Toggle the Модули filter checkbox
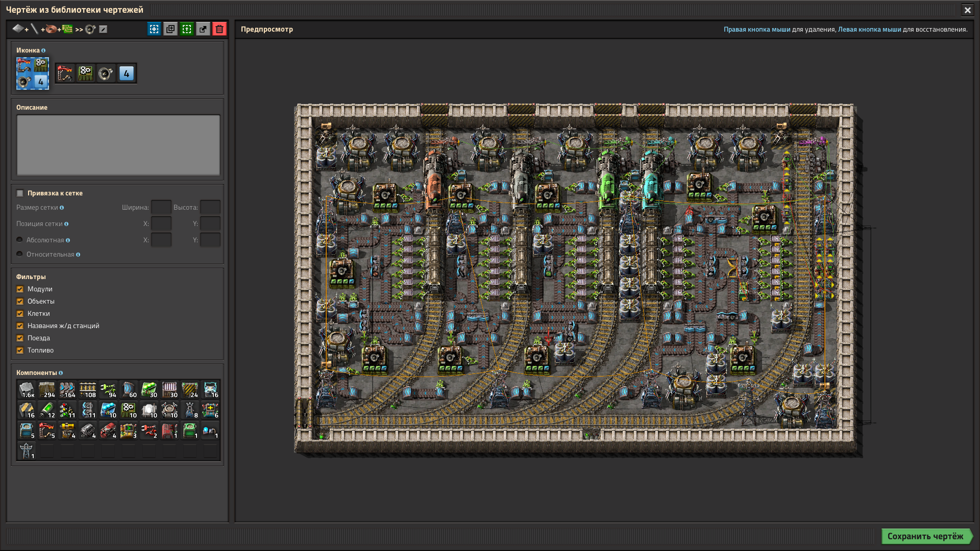980x551 pixels. (x=20, y=289)
